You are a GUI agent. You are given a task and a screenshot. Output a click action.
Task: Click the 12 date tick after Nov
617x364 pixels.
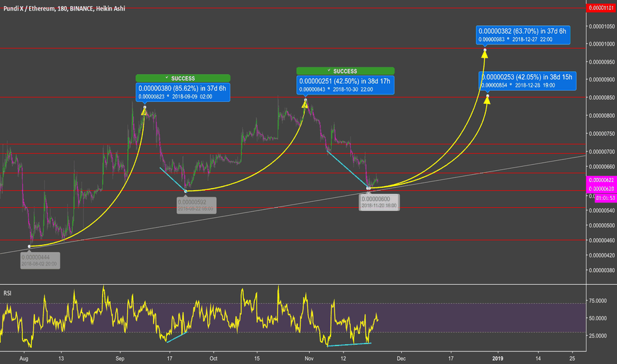[343, 359]
